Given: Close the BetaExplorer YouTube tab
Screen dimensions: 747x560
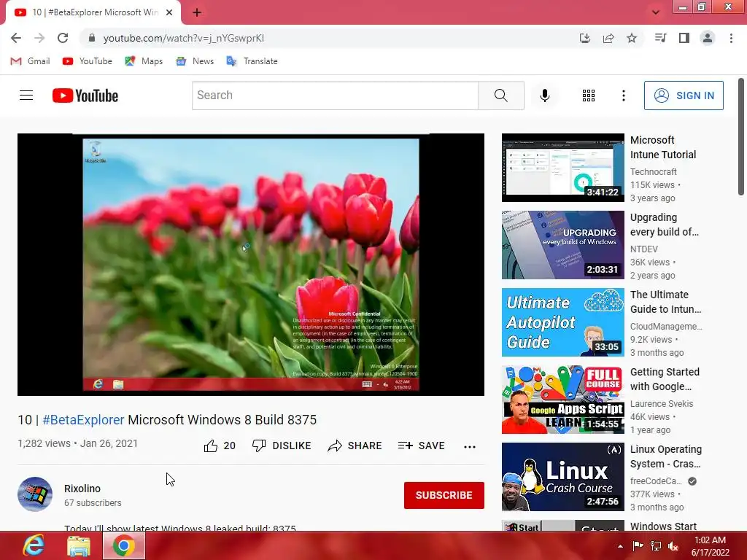Looking at the screenshot, I should coord(169,12).
